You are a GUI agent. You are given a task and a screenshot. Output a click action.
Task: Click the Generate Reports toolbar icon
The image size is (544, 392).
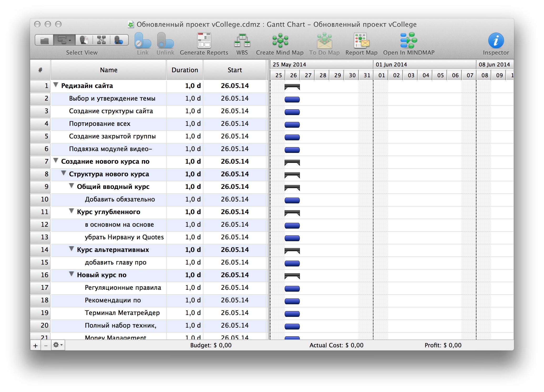tap(204, 41)
